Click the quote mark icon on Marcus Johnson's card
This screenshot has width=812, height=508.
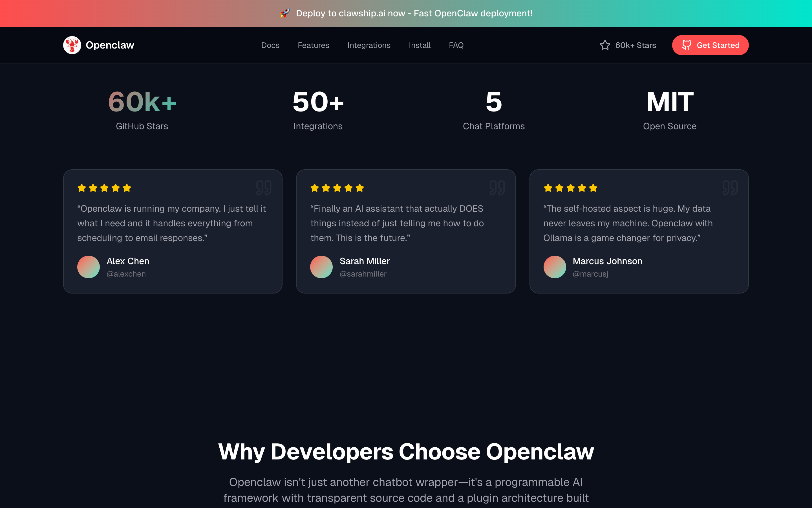coord(730,187)
